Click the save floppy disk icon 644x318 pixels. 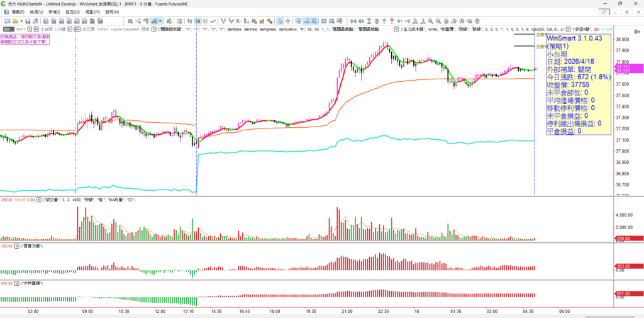click(28, 21)
